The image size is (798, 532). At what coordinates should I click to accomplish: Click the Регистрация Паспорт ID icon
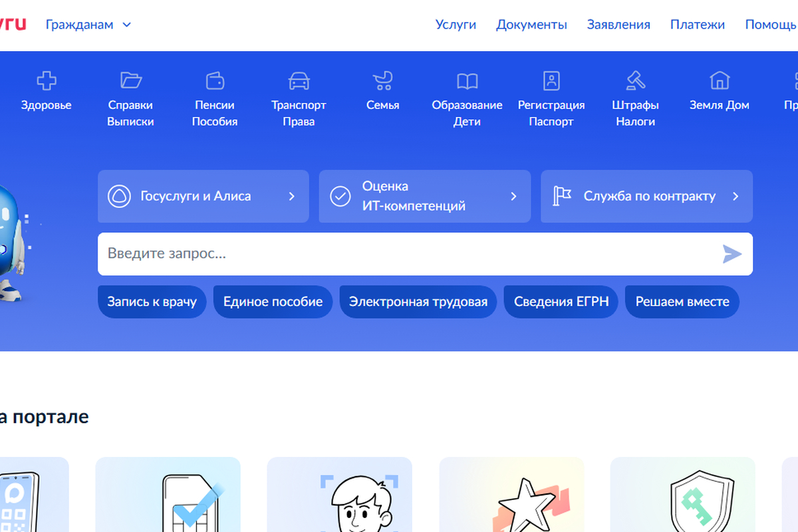551,81
